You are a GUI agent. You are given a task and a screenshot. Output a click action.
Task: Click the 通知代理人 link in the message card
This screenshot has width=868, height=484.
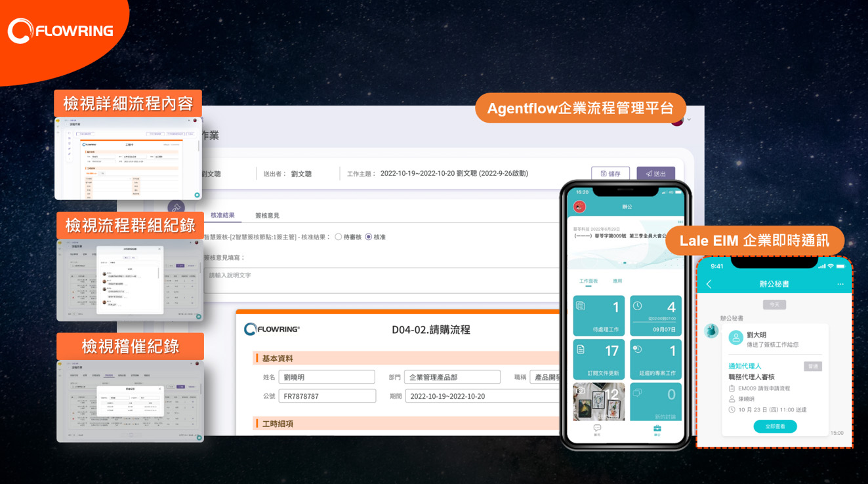(x=745, y=366)
